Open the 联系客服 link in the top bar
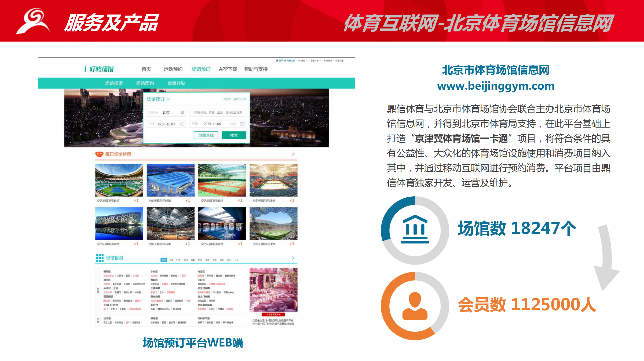644x361 pixels. click(339, 61)
